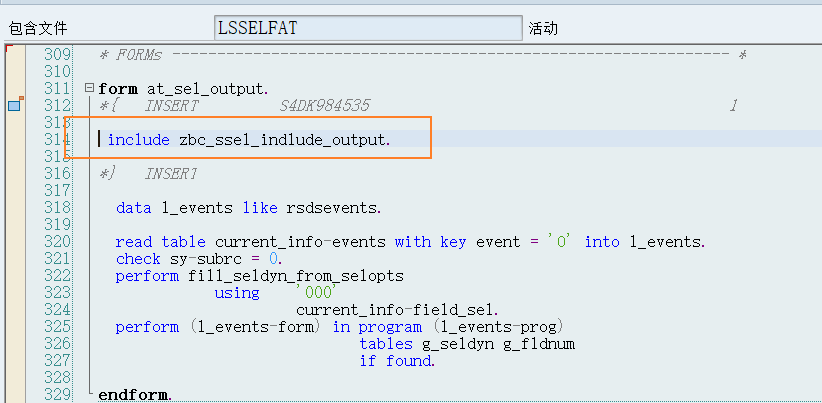
Task: Click the 'read table current_info-events' line
Action: pos(411,242)
